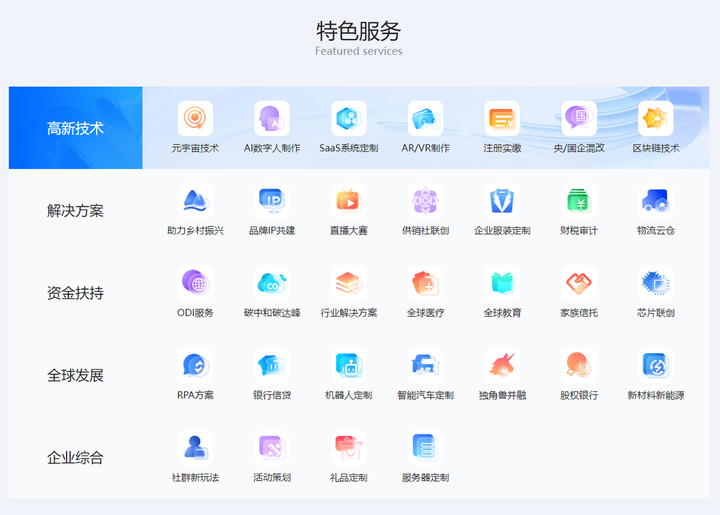Image resolution: width=720 pixels, height=515 pixels.
Task: Select the 资金扶持 category
Action: 76,293
